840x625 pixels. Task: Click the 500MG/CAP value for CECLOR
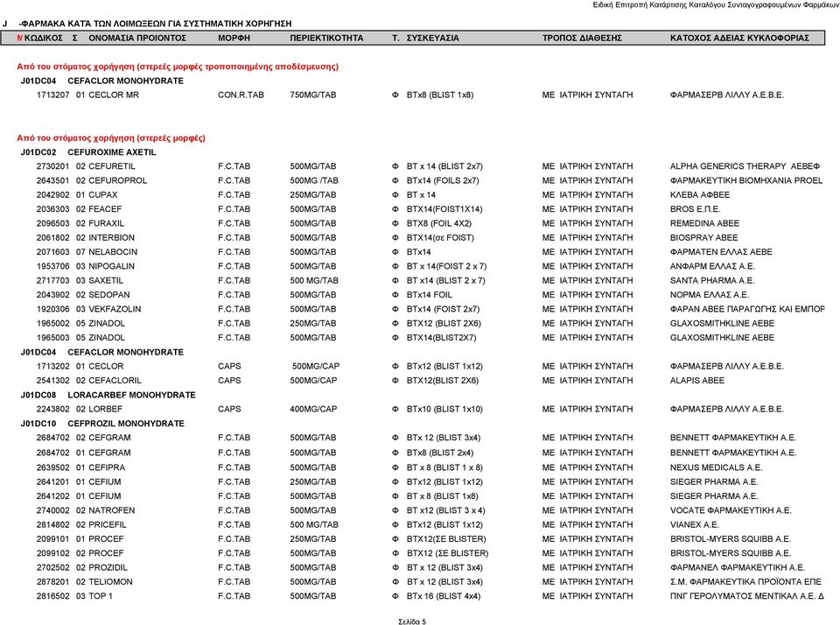316,366
